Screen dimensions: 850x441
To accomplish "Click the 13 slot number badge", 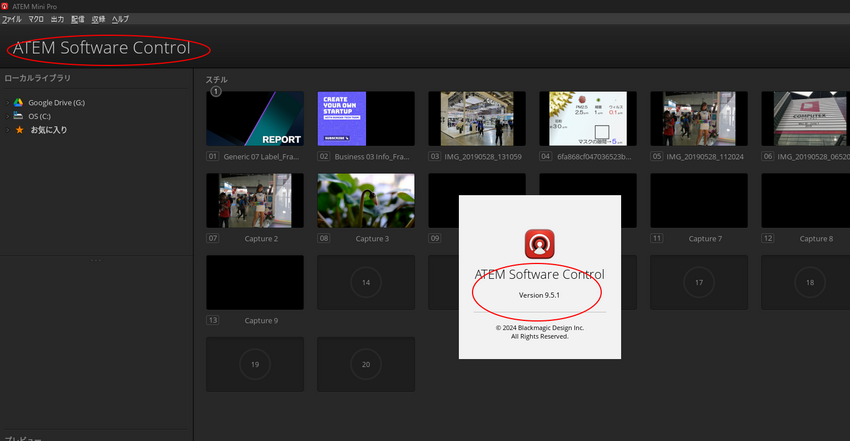I will 212,320.
